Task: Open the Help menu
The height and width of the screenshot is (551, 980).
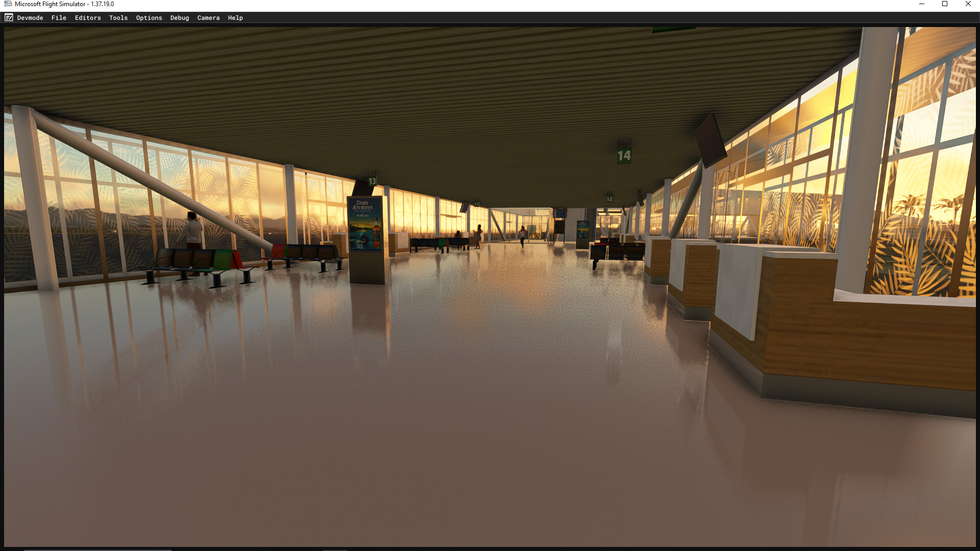Action: [x=235, y=18]
